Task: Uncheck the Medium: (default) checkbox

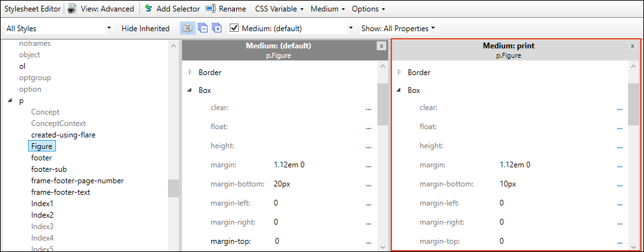Action: tap(234, 29)
